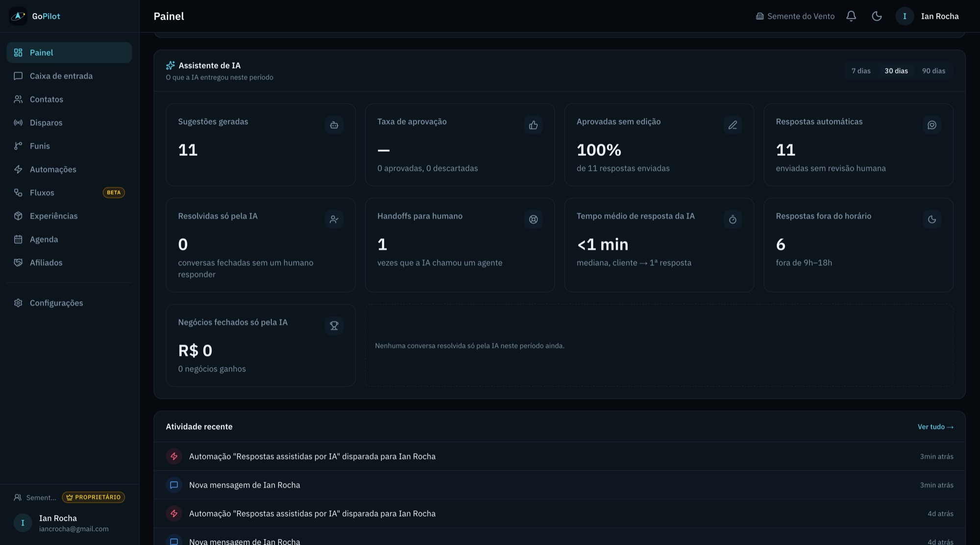The image size is (980, 545).
Task: Open Painel in the sidebar
Action: (69, 52)
